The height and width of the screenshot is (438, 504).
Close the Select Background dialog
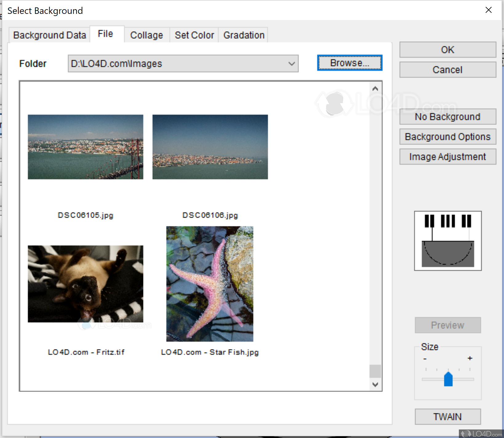(x=488, y=10)
